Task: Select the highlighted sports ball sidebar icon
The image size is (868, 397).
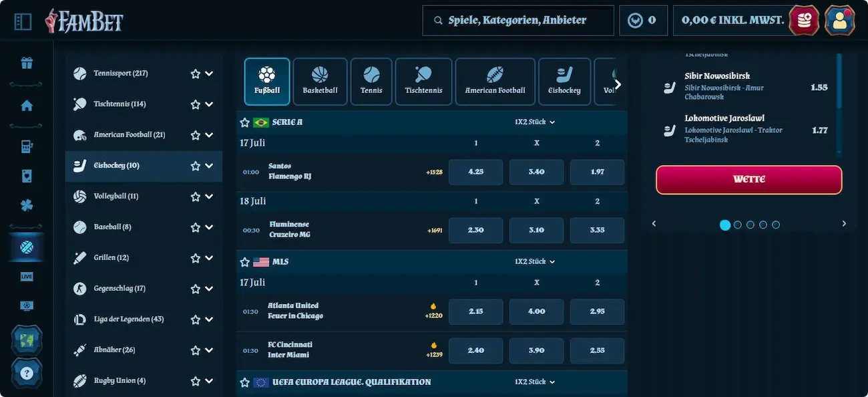Action: coord(27,247)
